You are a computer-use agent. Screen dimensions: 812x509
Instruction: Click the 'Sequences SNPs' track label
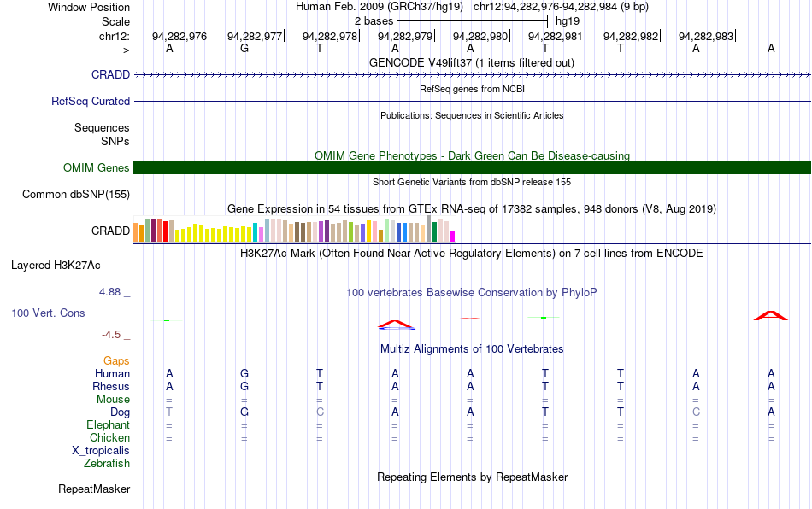[102, 134]
